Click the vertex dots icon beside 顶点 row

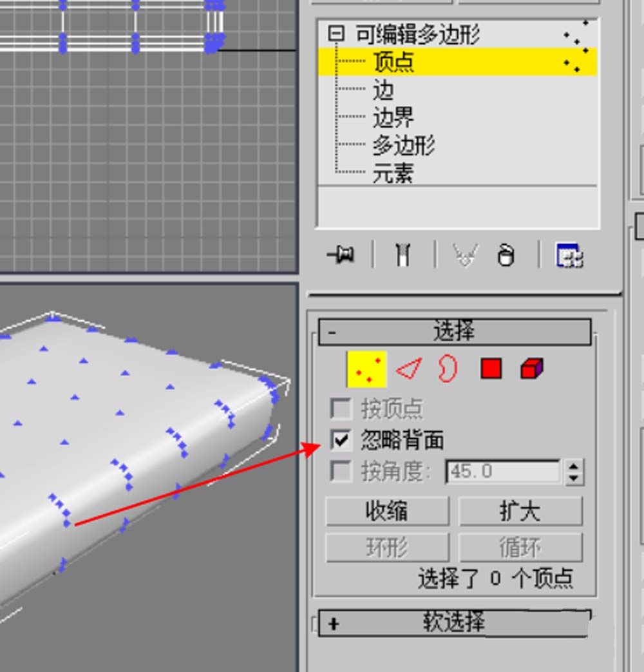(575, 61)
